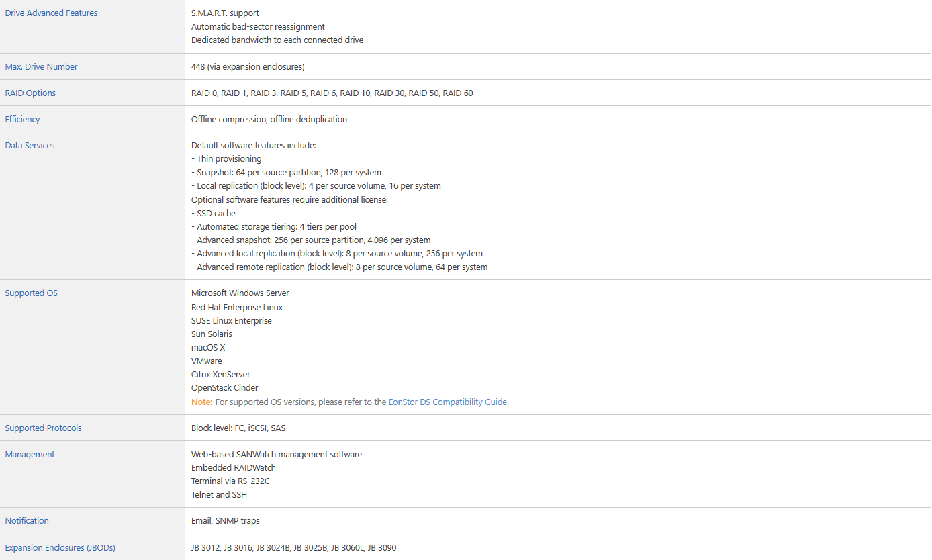Click the Supported Protocols row label
The width and height of the screenshot is (932, 560).
click(43, 428)
